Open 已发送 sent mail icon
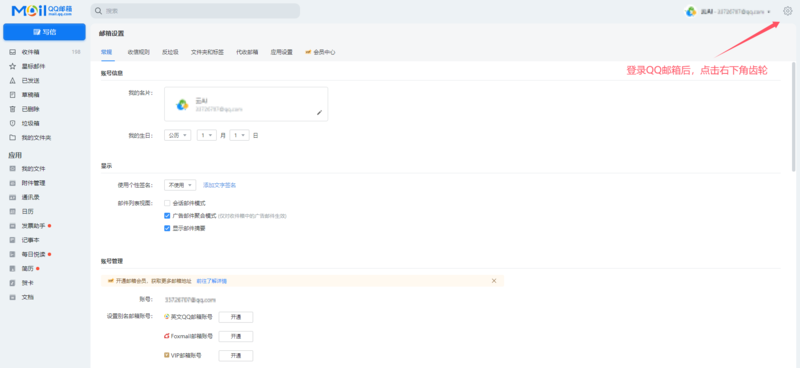Viewport: 800px width, 368px height. point(13,81)
